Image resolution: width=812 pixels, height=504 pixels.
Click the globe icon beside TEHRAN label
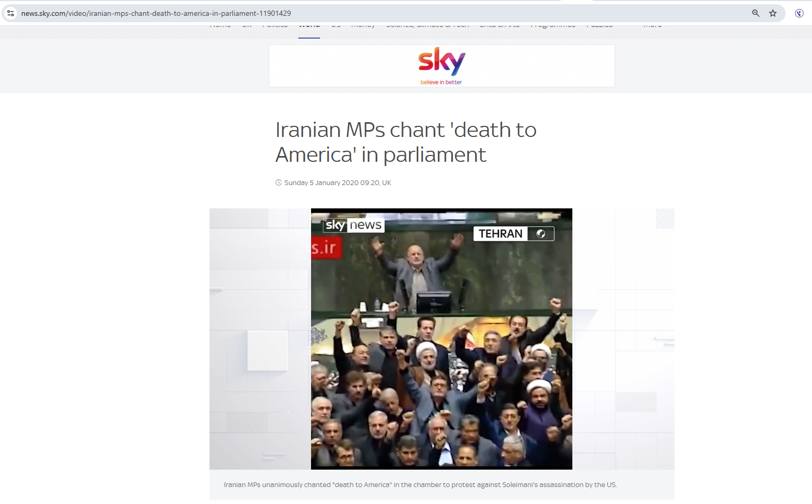point(541,234)
